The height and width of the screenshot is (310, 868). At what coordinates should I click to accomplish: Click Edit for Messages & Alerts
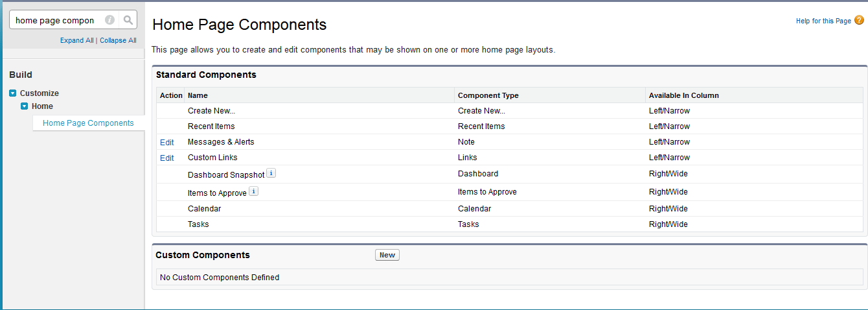tap(167, 142)
